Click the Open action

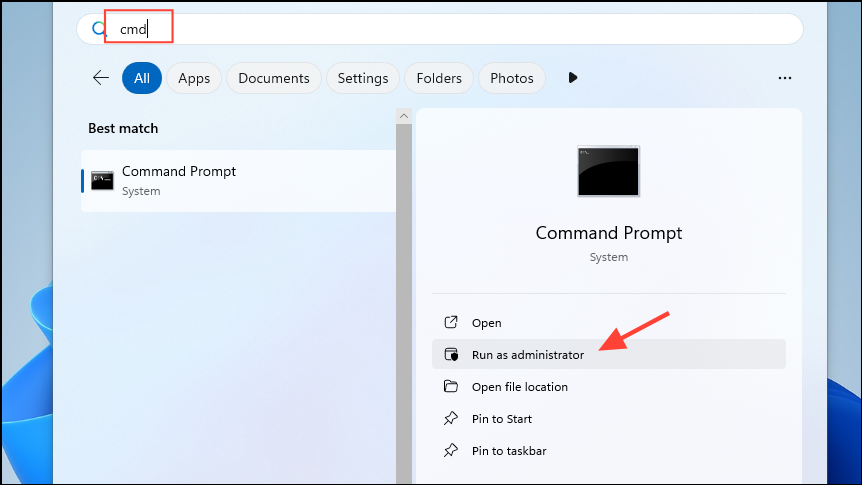point(609,323)
